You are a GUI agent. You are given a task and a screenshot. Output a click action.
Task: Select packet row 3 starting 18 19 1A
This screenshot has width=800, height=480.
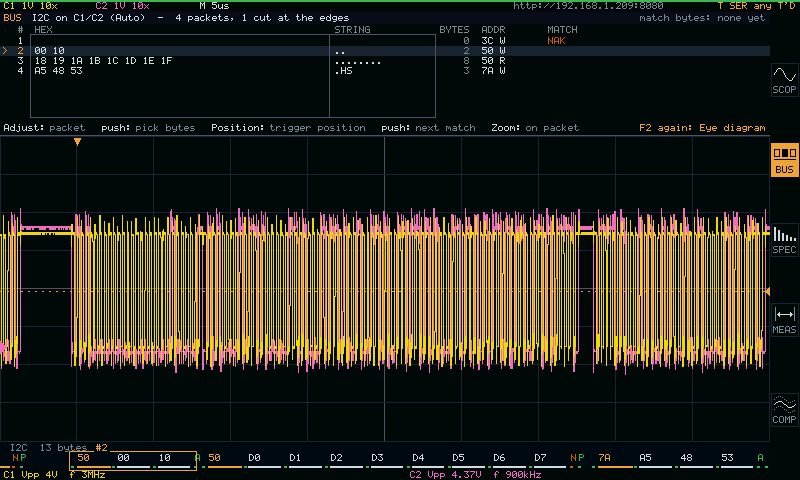pyautogui.click(x=385, y=61)
